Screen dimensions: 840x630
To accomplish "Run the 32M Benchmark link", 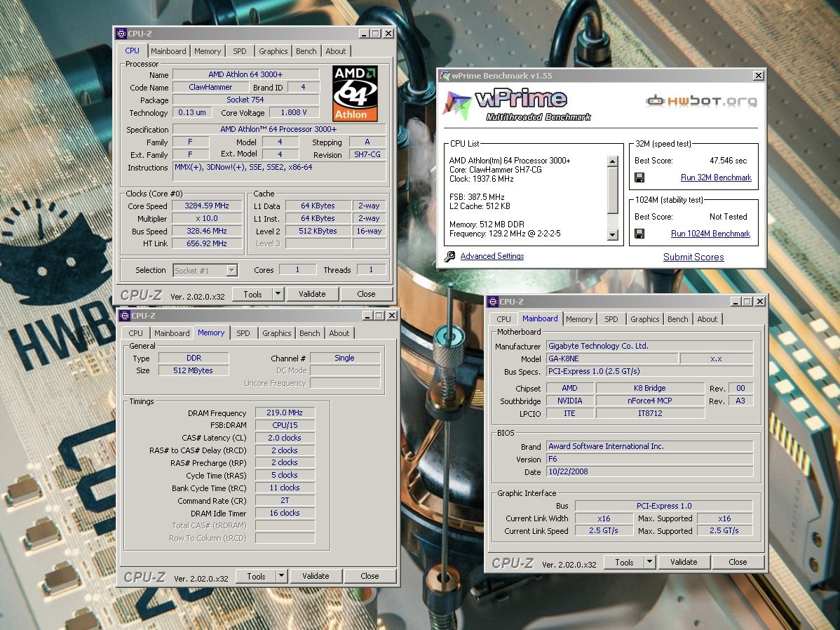I will 716,177.
